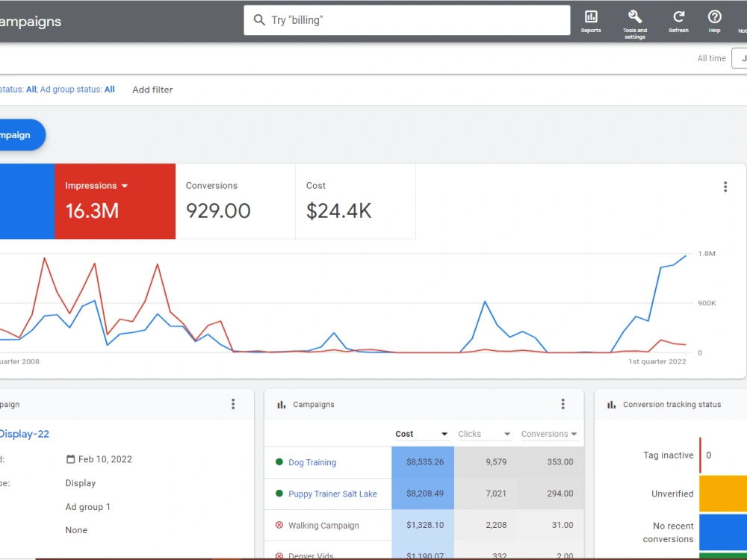Image resolution: width=747 pixels, height=560 pixels.
Task: Click the 7,021 clicks cell
Action: pos(486,494)
